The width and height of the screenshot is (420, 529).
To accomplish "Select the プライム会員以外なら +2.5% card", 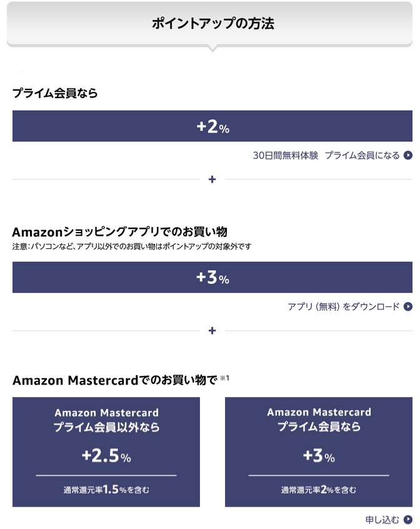I will coord(106,451).
